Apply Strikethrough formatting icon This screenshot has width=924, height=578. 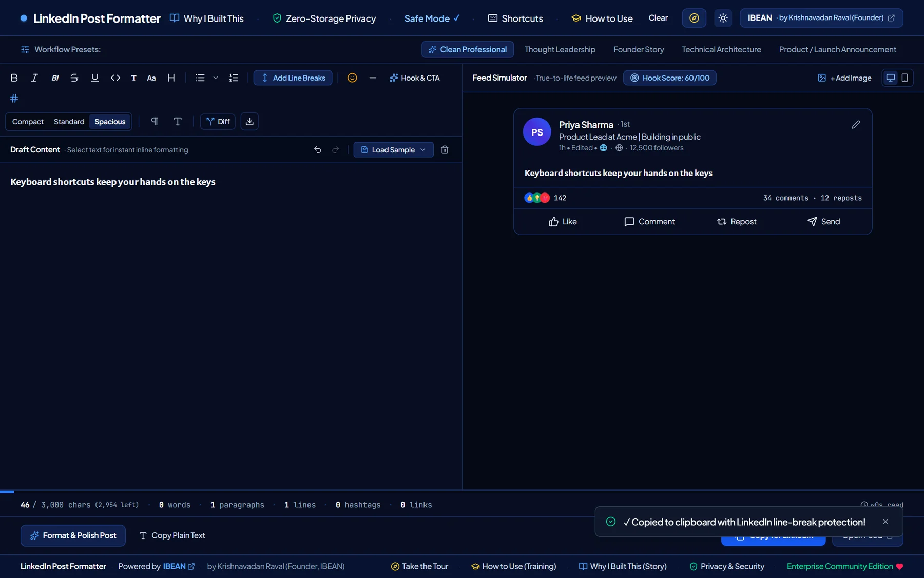(x=74, y=78)
